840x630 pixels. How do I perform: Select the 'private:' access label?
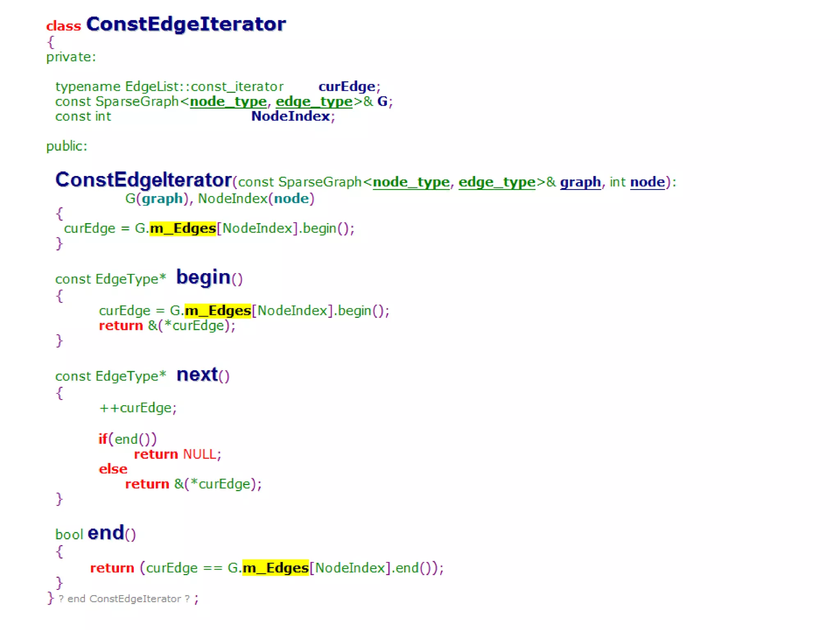coord(71,57)
